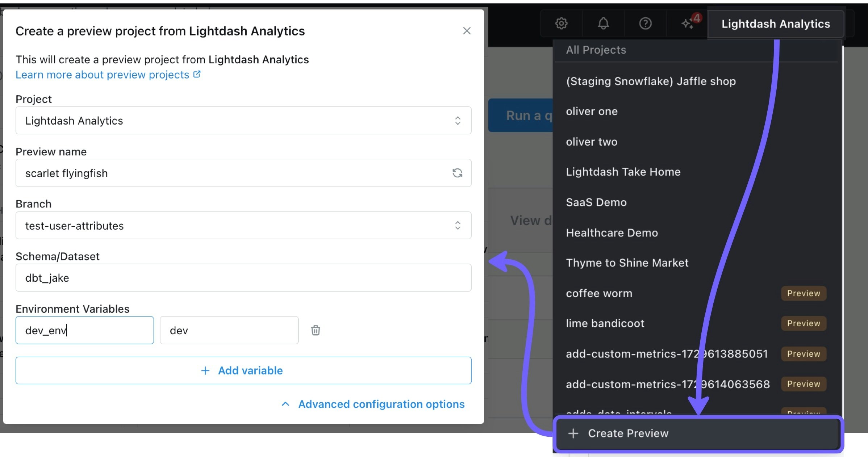The height and width of the screenshot is (457, 868).
Task: Collapse Advanced configuration options
Action: (373, 404)
